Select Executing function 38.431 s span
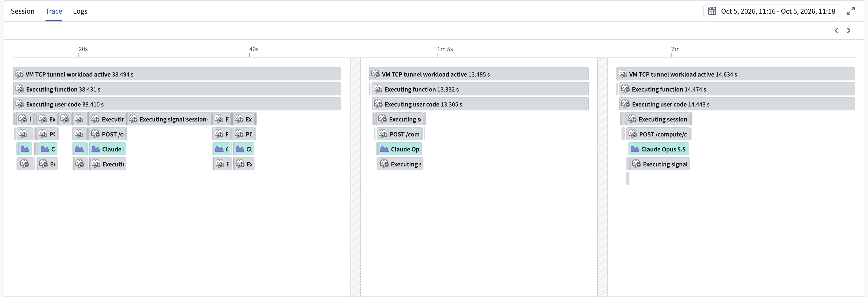Viewport: 868px width, 297px height. 177,89
